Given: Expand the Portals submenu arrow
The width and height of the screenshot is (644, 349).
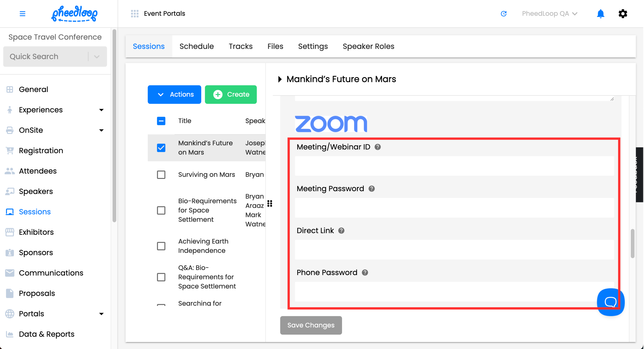Looking at the screenshot, I should coord(101,314).
